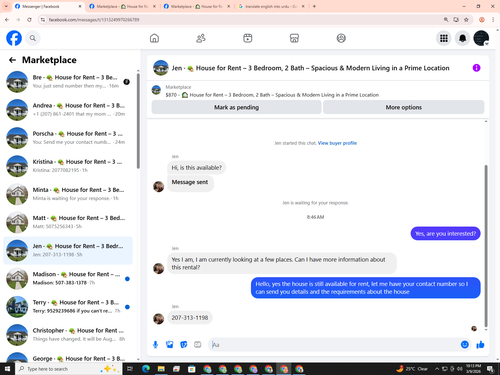Choose a sticker icon in composer
500x375 pixels.
click(x=184, y=345)
